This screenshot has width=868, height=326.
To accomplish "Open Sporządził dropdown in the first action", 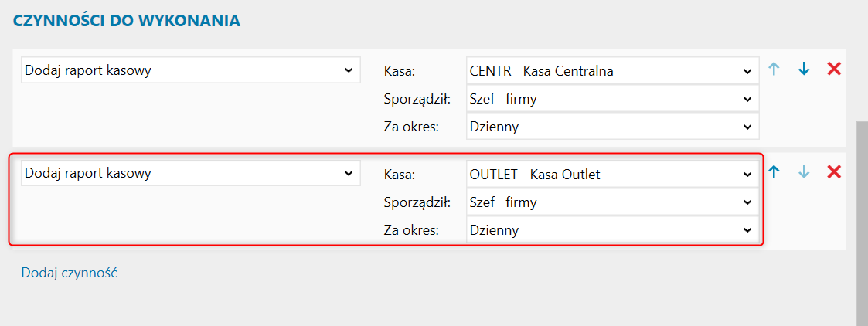I will (x=612, y=99).
